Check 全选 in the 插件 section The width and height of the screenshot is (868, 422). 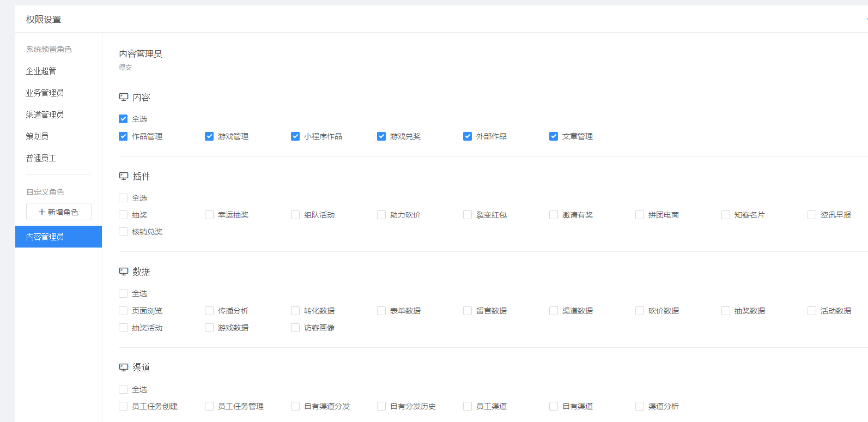(x=123, y=198)
